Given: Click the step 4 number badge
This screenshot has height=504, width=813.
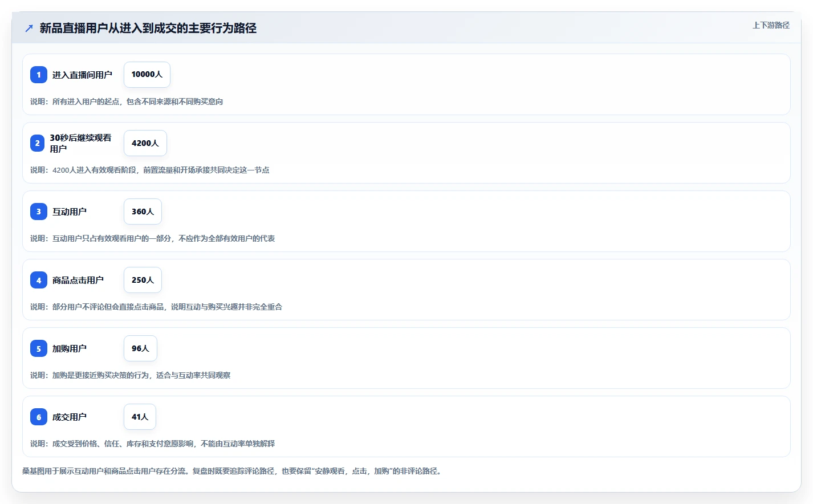Looking at the screenshot, I should pyautogui.click(x=39, y=280).
